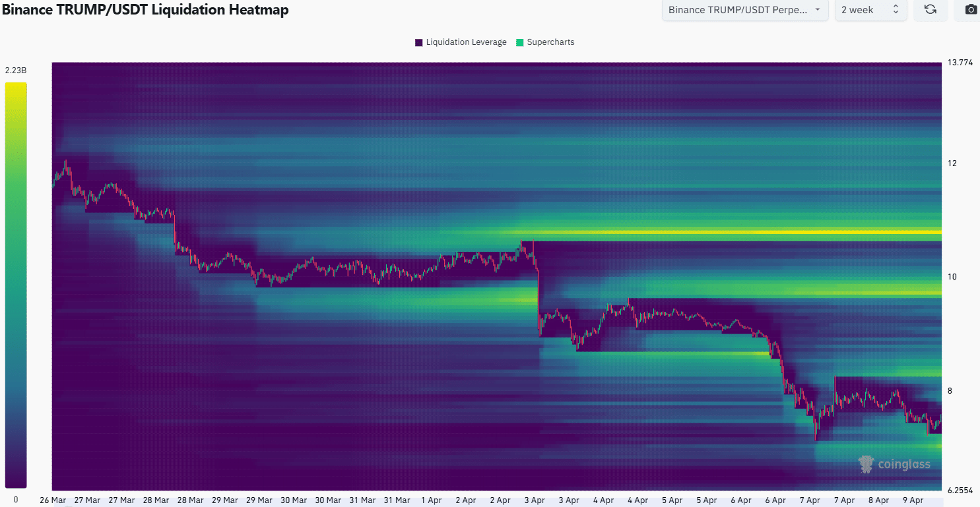Click the green Supercharts legend square
980x507 pixels.
click(x=520, y=42)
